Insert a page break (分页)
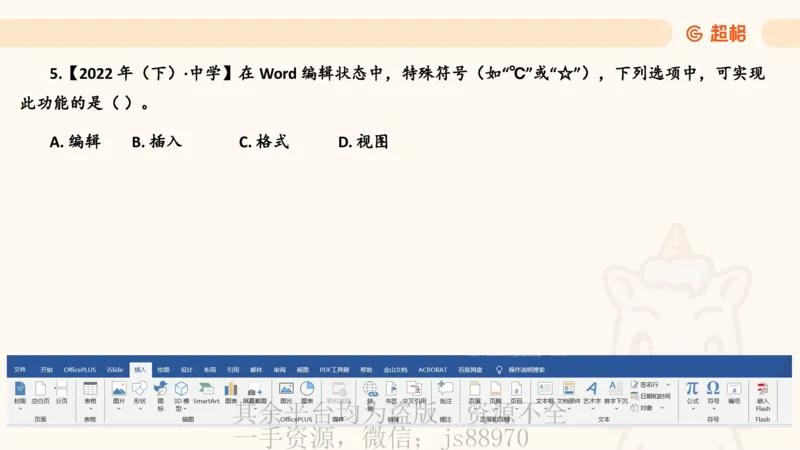Viewport: 800px width, 450px height. pyautogui.click(x=61, y=393)
